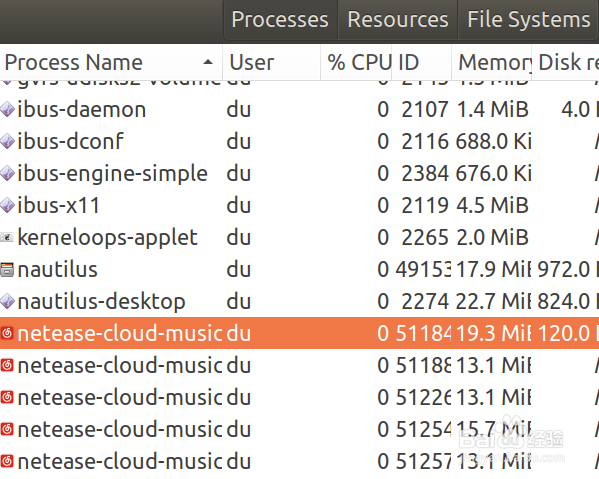The image size is (599, 479).
Task: Sort by the Memory column header
Action: coord(492,62)
